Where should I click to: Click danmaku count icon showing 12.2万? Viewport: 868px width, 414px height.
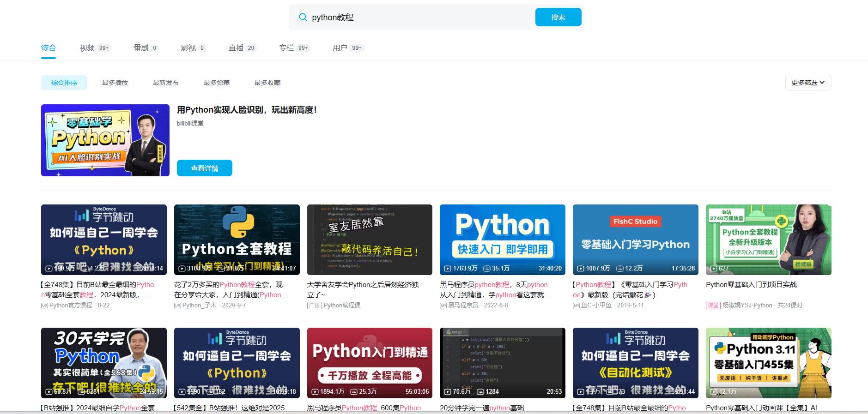(620, 268)
